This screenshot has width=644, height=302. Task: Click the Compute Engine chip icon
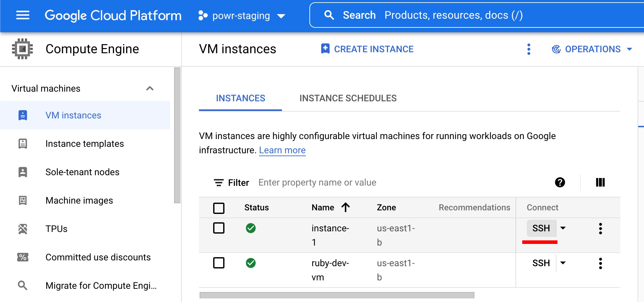pos(22,49)
